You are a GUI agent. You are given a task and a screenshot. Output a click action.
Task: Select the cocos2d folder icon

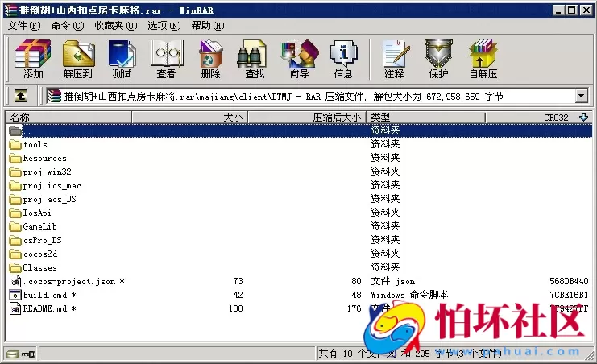coord(15,254)
